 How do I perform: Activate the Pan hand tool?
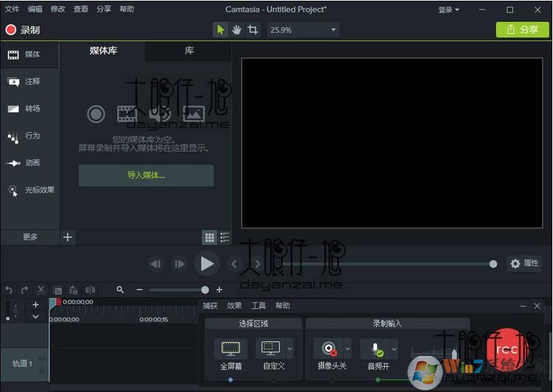[x=237, y=30]
